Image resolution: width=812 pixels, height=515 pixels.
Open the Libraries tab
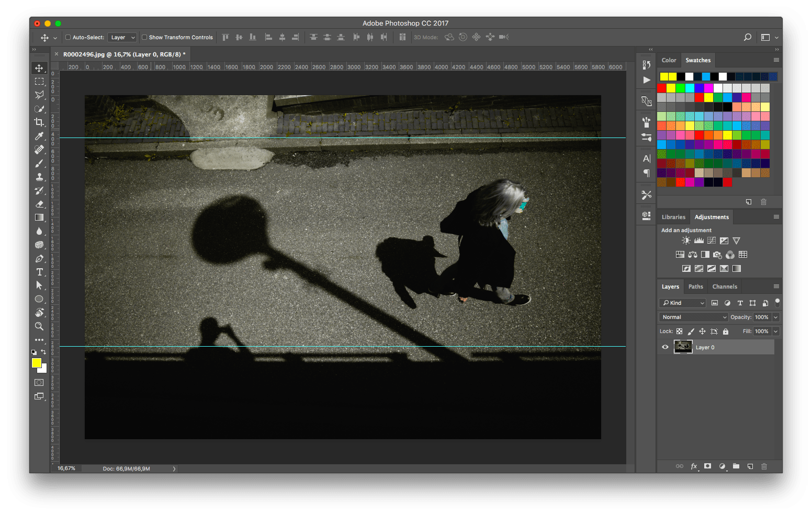(673, 216)
